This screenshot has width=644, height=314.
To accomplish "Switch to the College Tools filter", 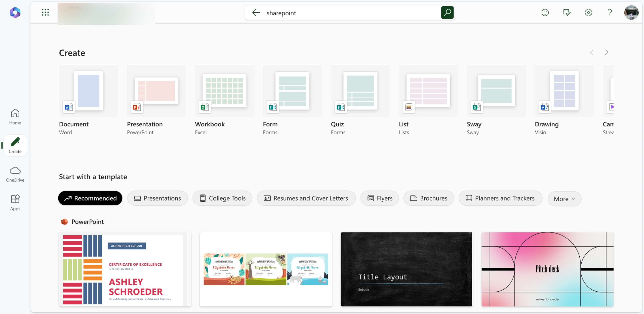I will pyautogui.click(x=222, y=198).
